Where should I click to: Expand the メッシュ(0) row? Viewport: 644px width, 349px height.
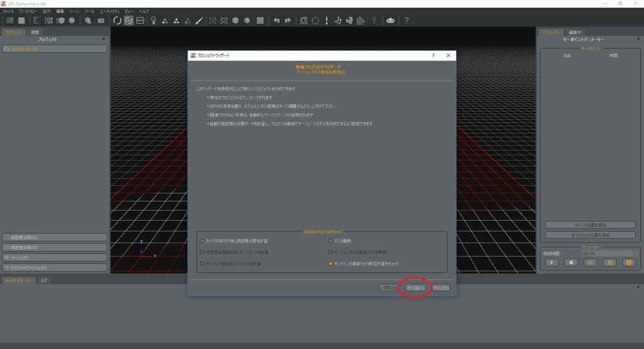[x=55, y=257]
